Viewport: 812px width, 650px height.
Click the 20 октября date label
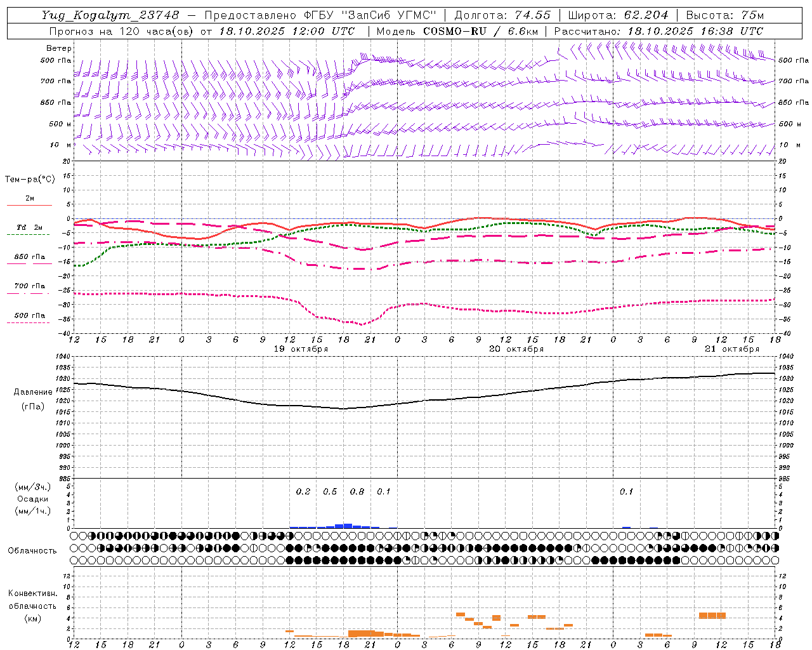pos(516,349)
